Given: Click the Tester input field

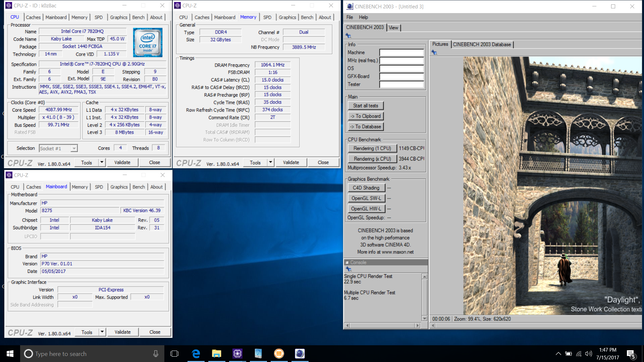Looking at the screenshot, I should pyautogui.click(x=401, y=84).
